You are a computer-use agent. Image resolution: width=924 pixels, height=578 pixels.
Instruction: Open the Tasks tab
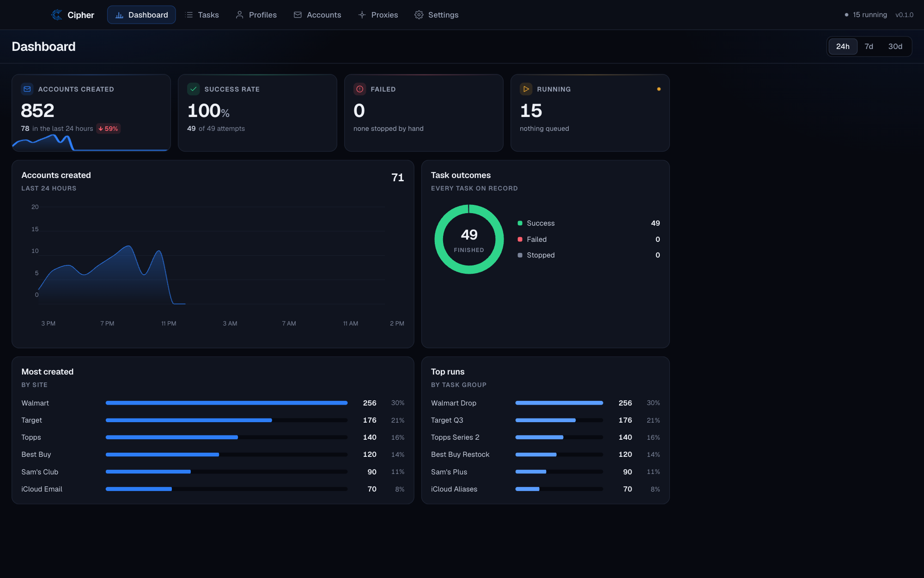click(x=202, y=15)
